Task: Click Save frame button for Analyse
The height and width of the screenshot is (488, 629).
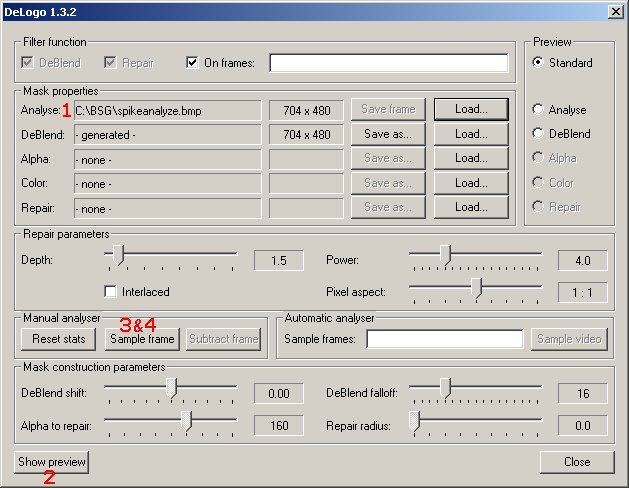Action: (388, 109)
